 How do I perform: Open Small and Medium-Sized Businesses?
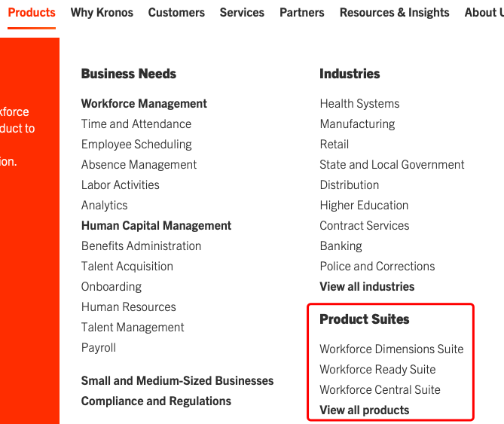pos(177,381)
